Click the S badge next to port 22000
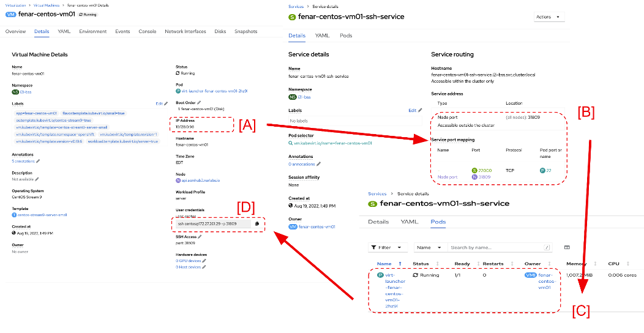Viewport: 644px width, 333px height. [x=474, y=170]
